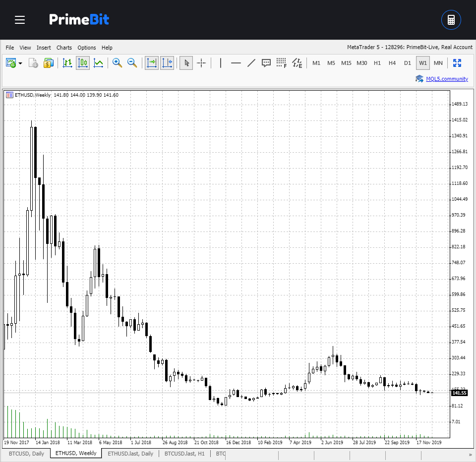Zoom in on the chart
This screenshot has width=476, height=462.
tap(117, 63)
